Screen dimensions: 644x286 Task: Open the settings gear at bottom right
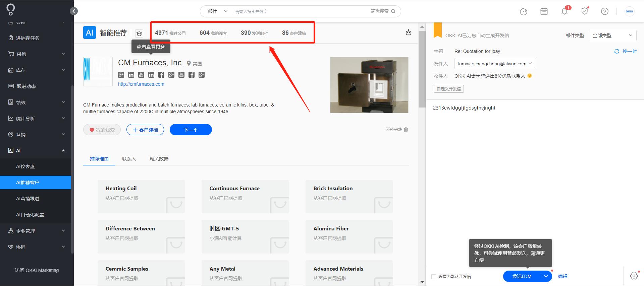coord(634,276)
